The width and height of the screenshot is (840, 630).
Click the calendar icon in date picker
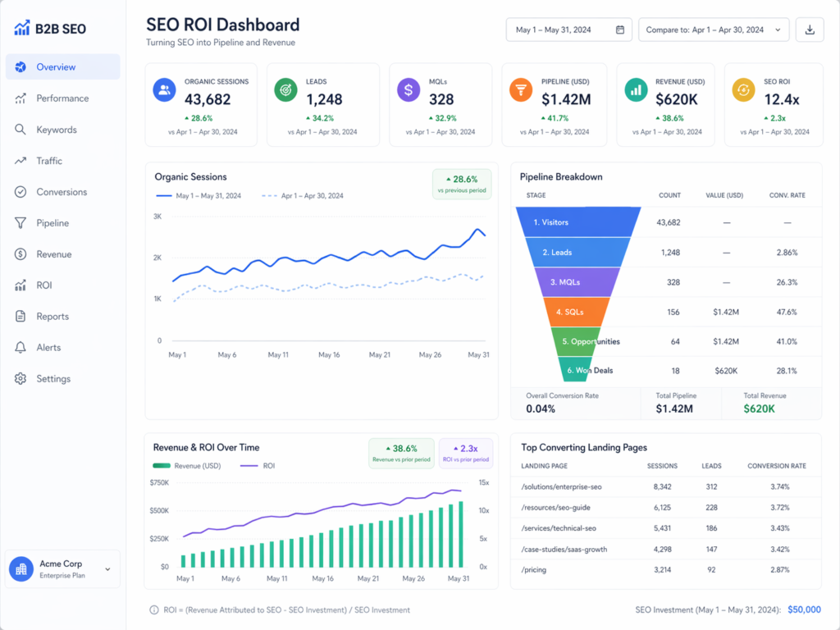point(620,30)
